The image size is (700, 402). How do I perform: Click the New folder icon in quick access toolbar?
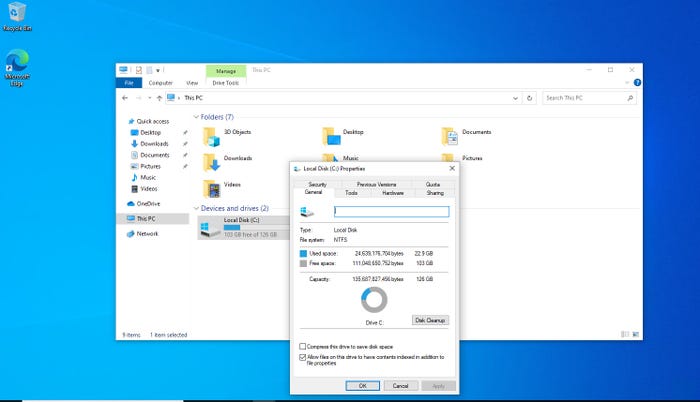click(x=150, y=70)
